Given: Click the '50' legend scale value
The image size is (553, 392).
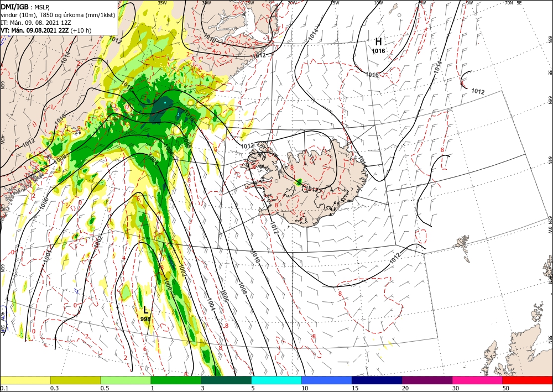Looking at the screenshot, I should (506, 388).
